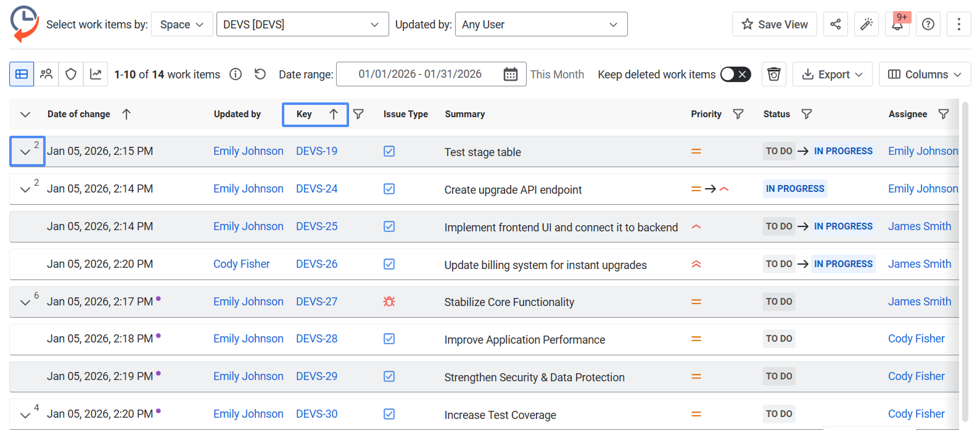
Task: Filter by Status column funnel icon
Action: 806,114
